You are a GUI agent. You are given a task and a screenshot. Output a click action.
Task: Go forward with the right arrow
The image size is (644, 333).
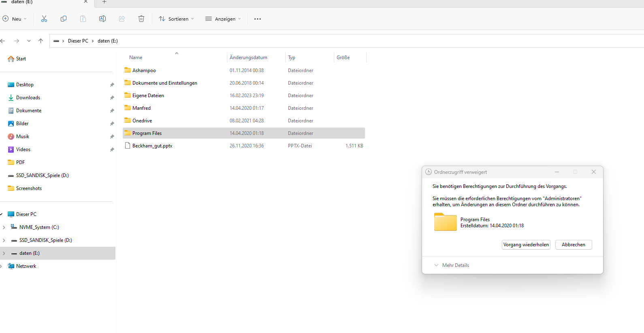17,41
